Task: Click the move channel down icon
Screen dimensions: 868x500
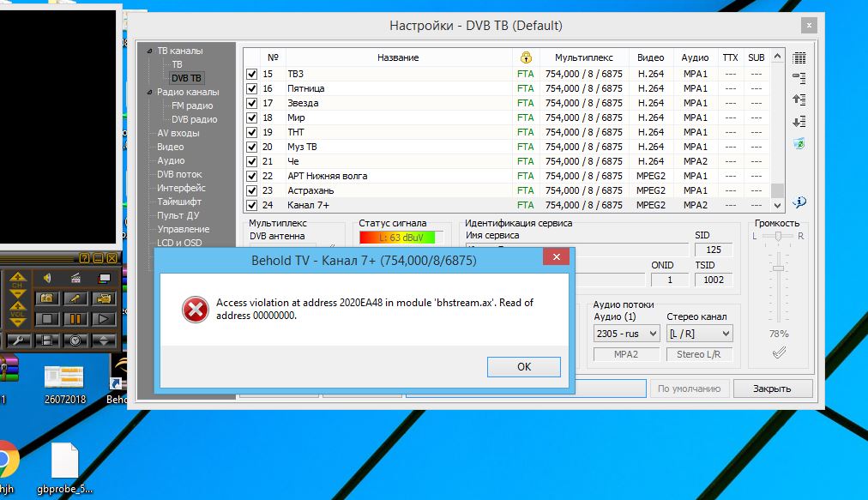Action: pyautogui.click(x=799, y=121)
